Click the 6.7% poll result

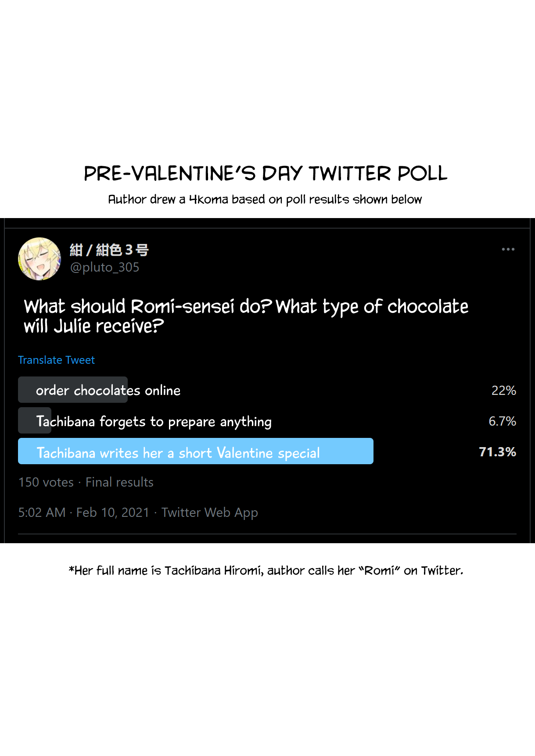point(502,421)
